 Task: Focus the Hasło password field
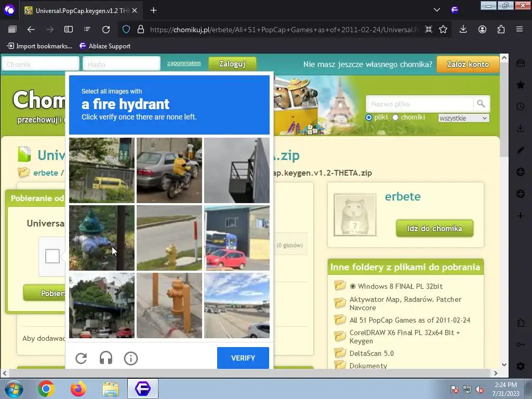click(121, 64)
